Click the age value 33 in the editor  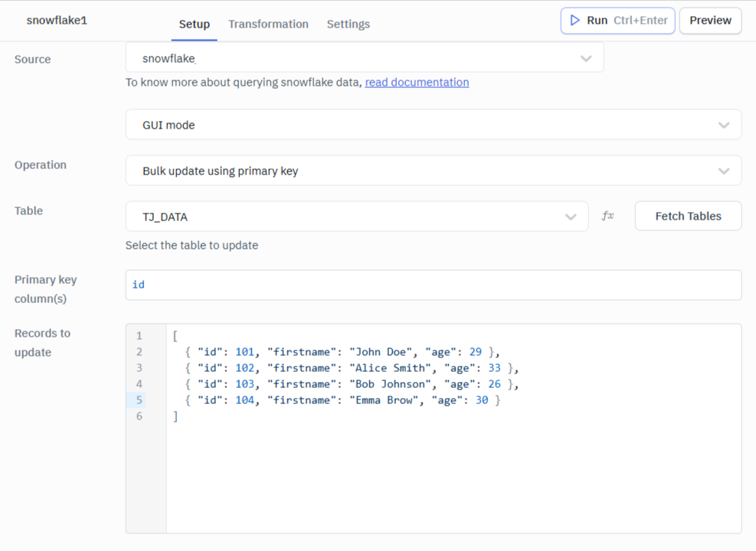point(494,368)
